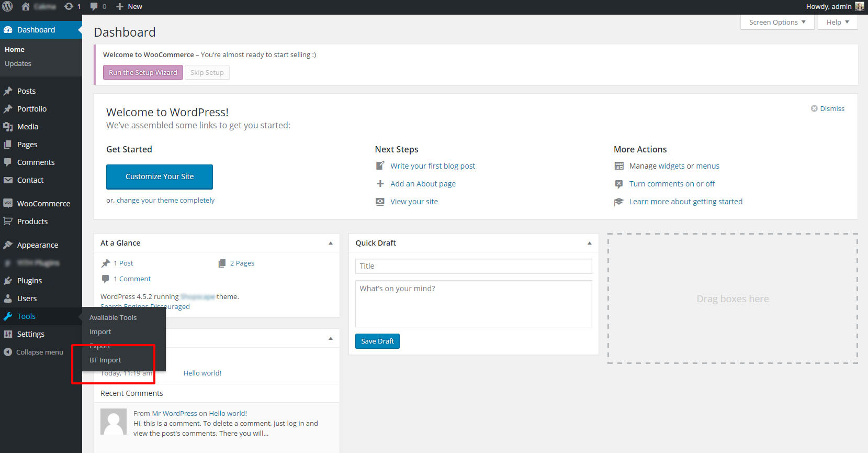Click the plus New item in the admin bar
868x453 pixels.
click(129, 6)
